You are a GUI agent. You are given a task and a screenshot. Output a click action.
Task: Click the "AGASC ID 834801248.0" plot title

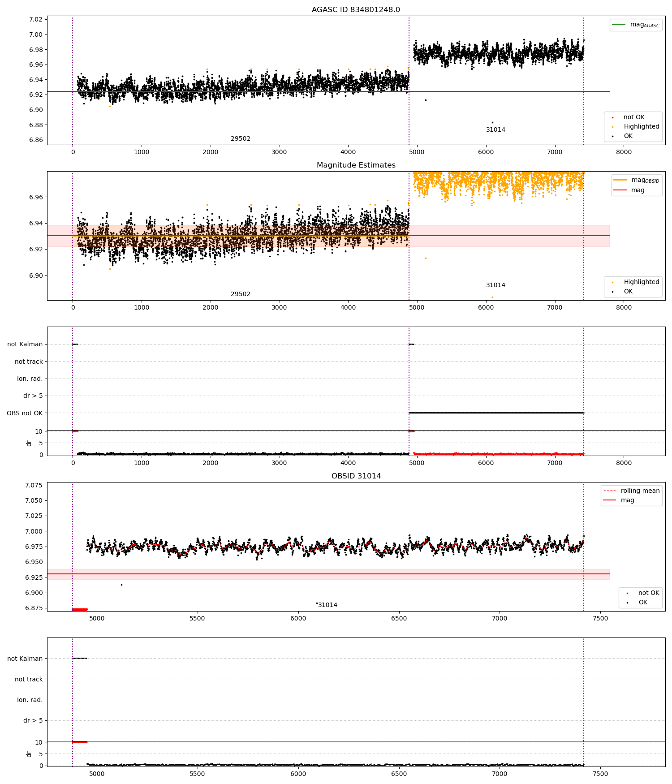click(356, 10)
